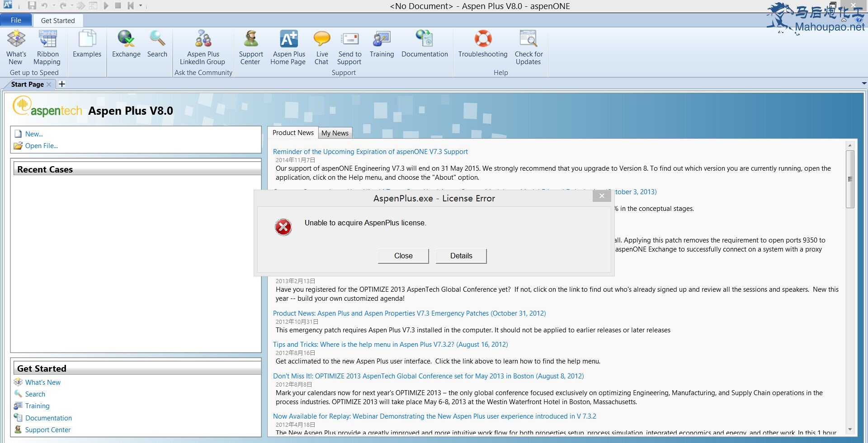
Task: Click the Stop square icon in quick access toolbar
Action: pos(118,6)
